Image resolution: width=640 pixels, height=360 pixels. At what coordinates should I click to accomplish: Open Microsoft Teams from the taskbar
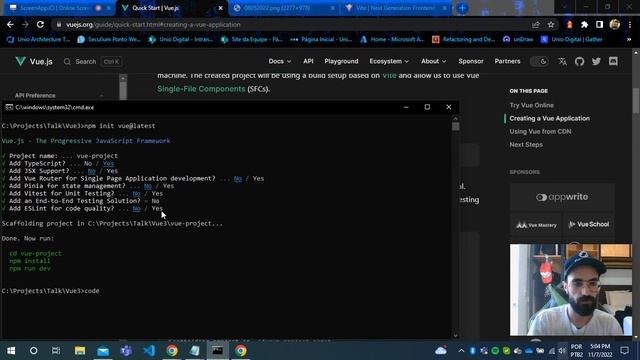(126, 351)
